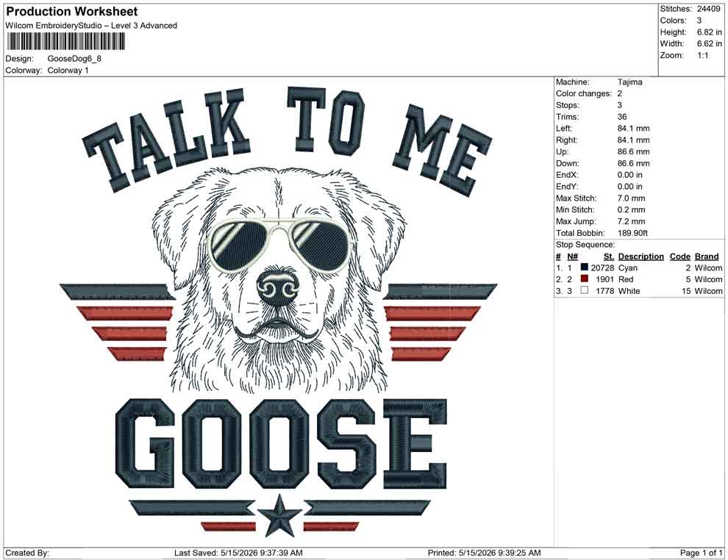The width and height of the screenshot is (728, 560).
Task: Click the 'Color changes:' label
Action: 584,94
